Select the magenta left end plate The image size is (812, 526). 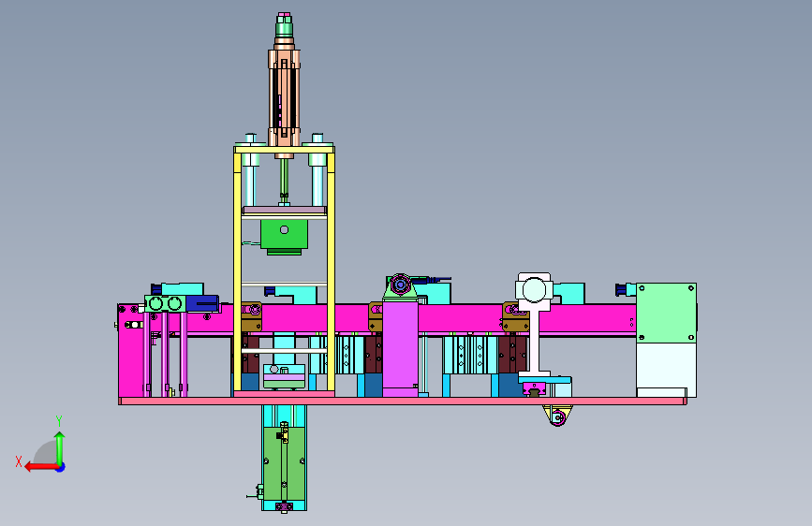(x=131, y=350)
